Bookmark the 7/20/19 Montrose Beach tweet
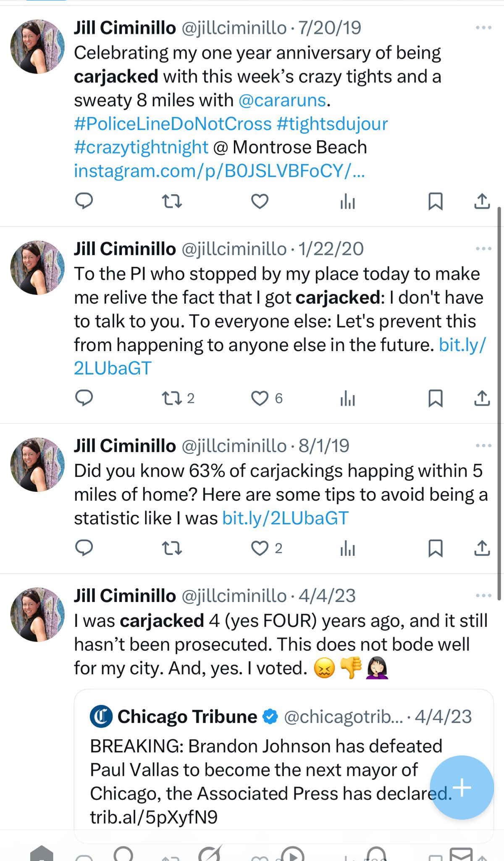 coord(435,201)
